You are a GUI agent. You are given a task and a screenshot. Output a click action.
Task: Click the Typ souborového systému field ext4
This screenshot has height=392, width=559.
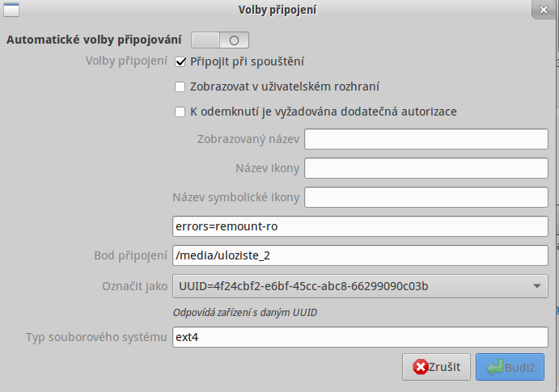pos(360,337)
